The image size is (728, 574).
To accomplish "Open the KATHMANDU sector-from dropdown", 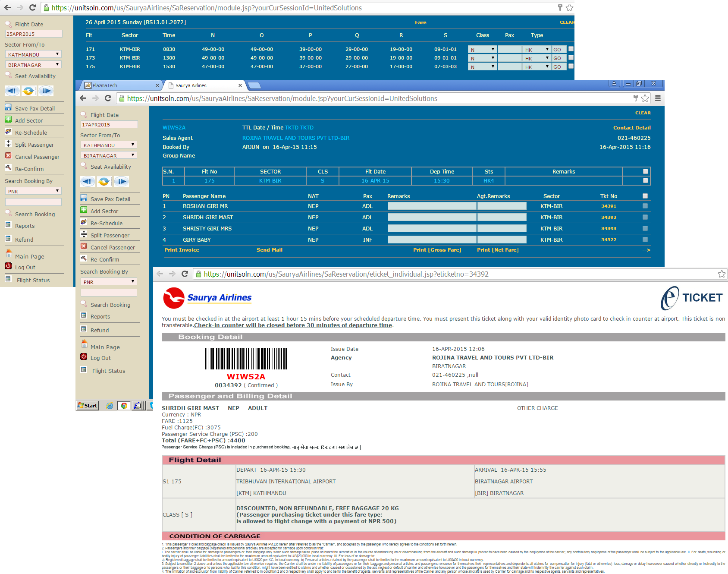I will (109, 145).
